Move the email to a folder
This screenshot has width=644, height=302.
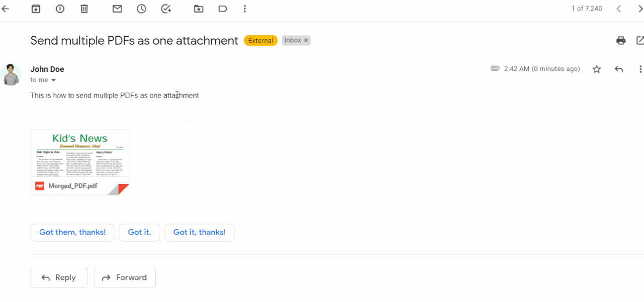198,9
